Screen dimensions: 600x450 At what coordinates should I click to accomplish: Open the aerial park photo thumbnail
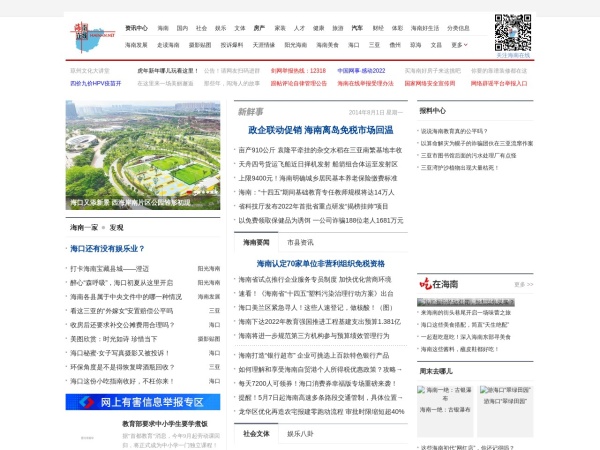143,155
